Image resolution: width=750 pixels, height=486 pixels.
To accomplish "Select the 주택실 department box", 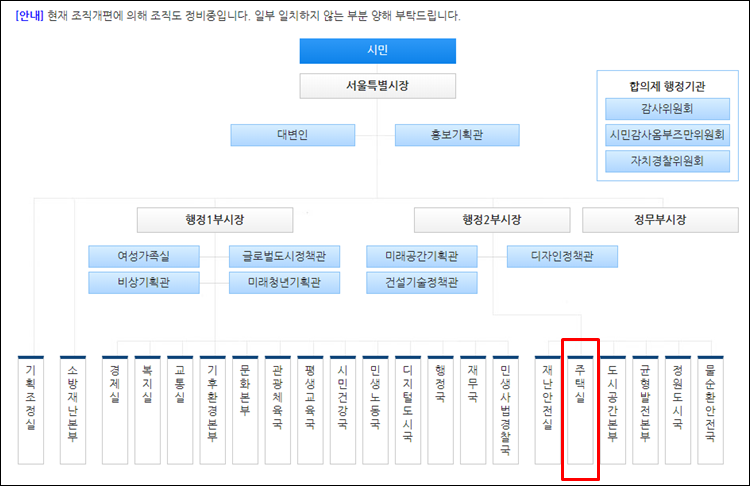I will coord(580,410).
